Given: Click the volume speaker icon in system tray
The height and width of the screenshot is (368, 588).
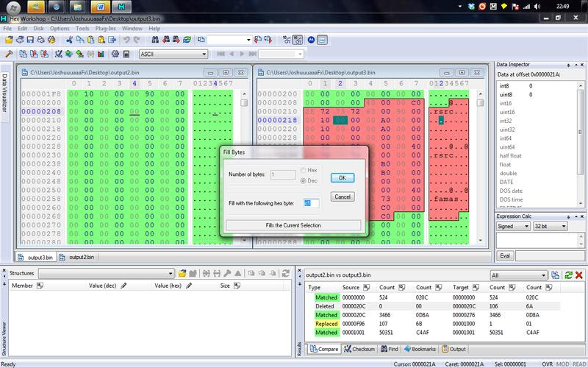Looking at the screenshot, I should [x=537, y=7].
